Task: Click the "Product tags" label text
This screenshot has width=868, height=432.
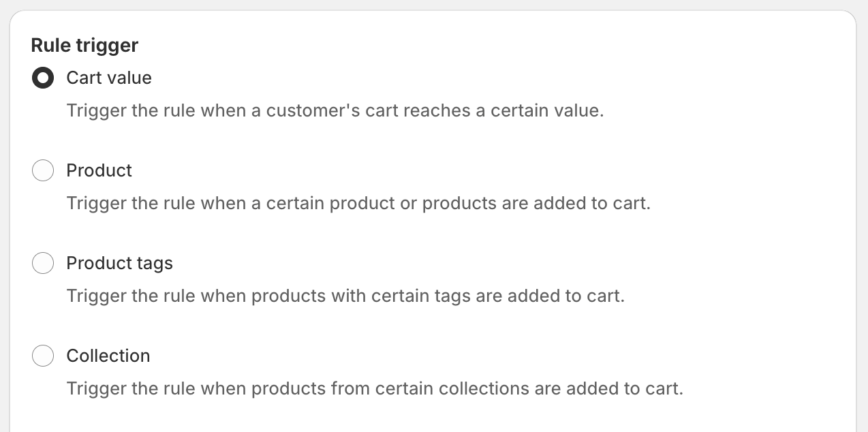Action: pos(120,263)
